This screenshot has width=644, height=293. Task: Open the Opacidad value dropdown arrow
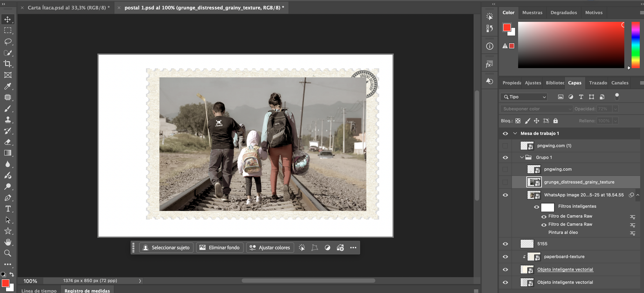(x=615, y=109)
